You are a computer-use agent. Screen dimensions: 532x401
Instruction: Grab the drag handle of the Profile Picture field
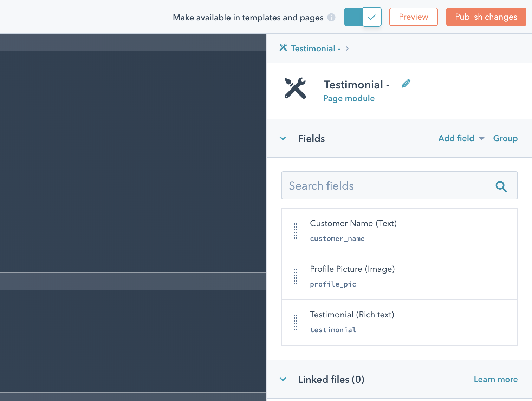tap(296, 277)
